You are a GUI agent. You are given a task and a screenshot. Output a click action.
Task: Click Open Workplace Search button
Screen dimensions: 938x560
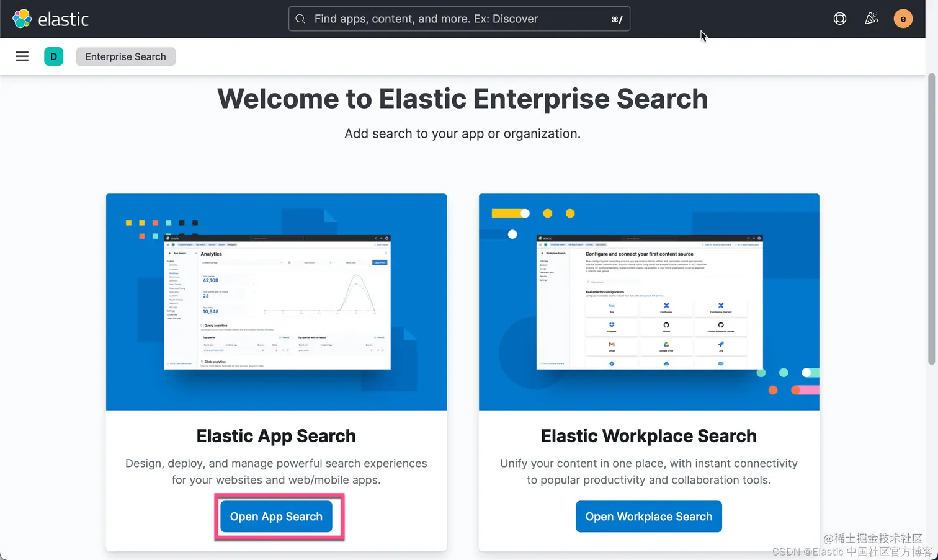coord(649,517)
